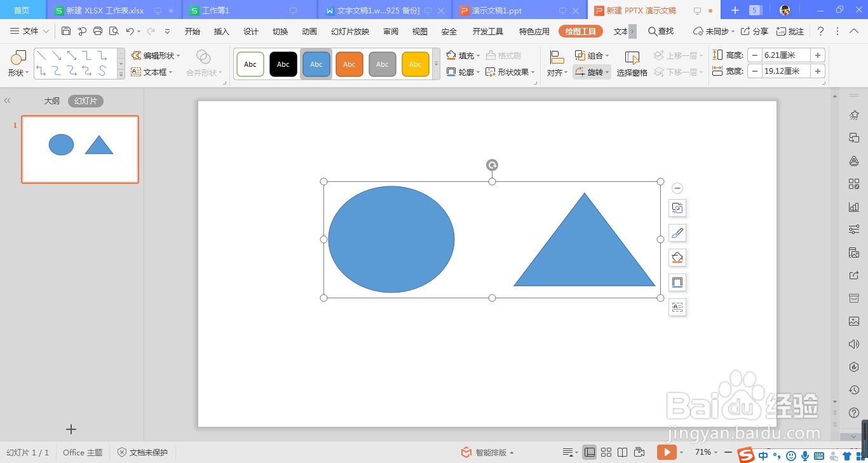Expand the 填充 fill dropdown
This screenshot has width=868, height=463.
(478, 56)
